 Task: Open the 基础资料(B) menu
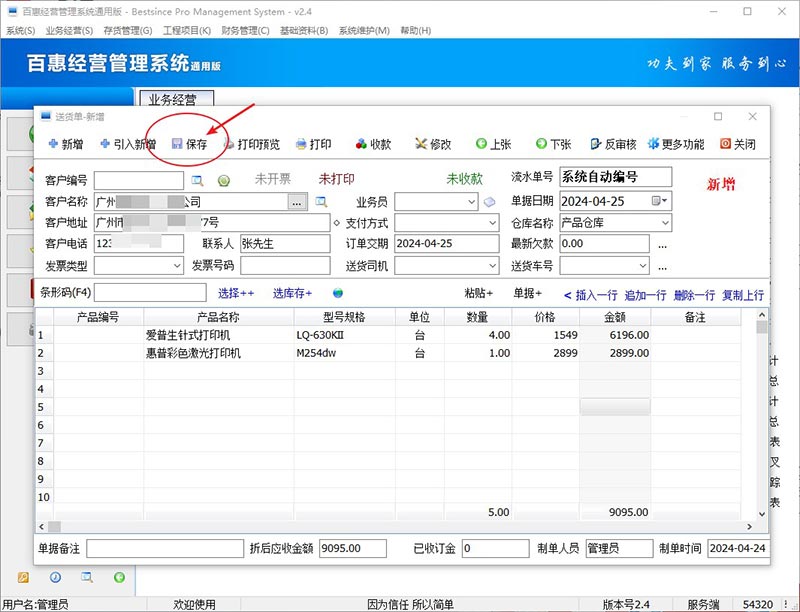coord(304,31)
